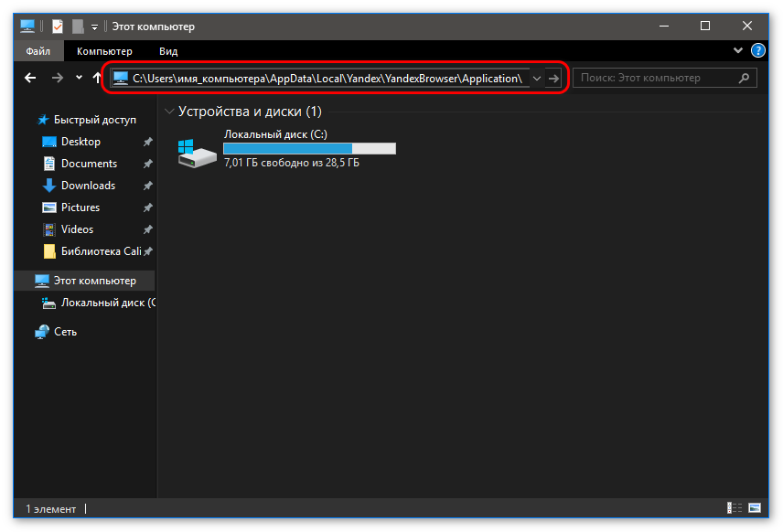Click the Help question mark icon

[757, 51]
